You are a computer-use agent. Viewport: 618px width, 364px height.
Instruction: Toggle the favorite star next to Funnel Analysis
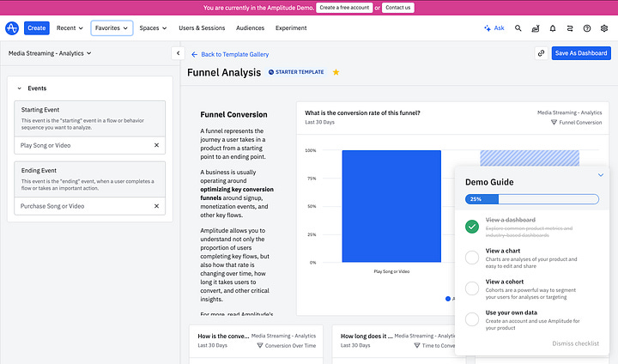(336, 72)
